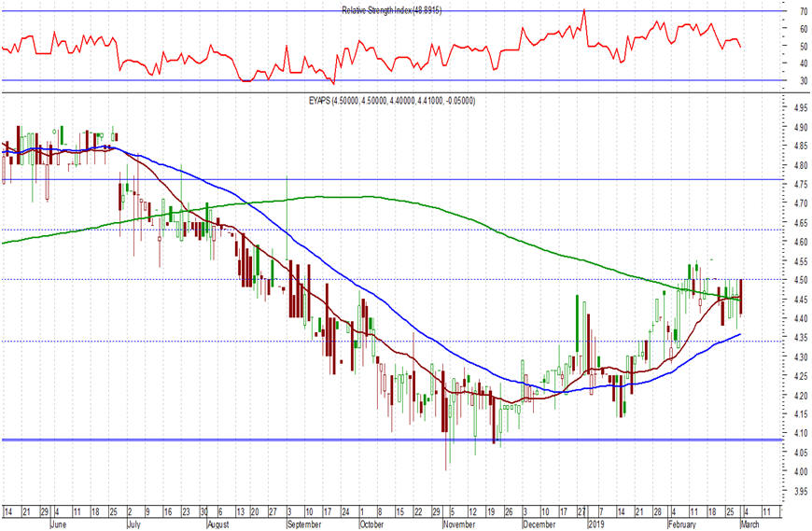812x531 pixels.
Task: Select the August month label
Action: pyautogui.click(x=218, y=524)
